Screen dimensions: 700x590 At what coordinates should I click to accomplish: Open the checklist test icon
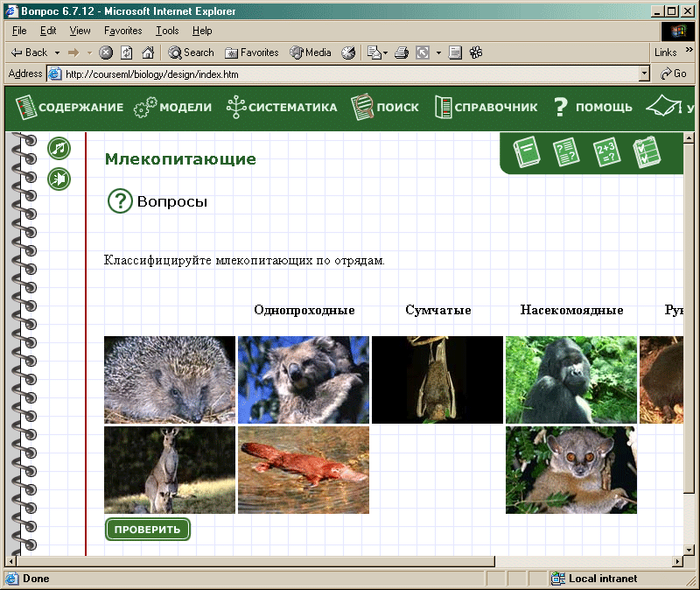[645, 152]
